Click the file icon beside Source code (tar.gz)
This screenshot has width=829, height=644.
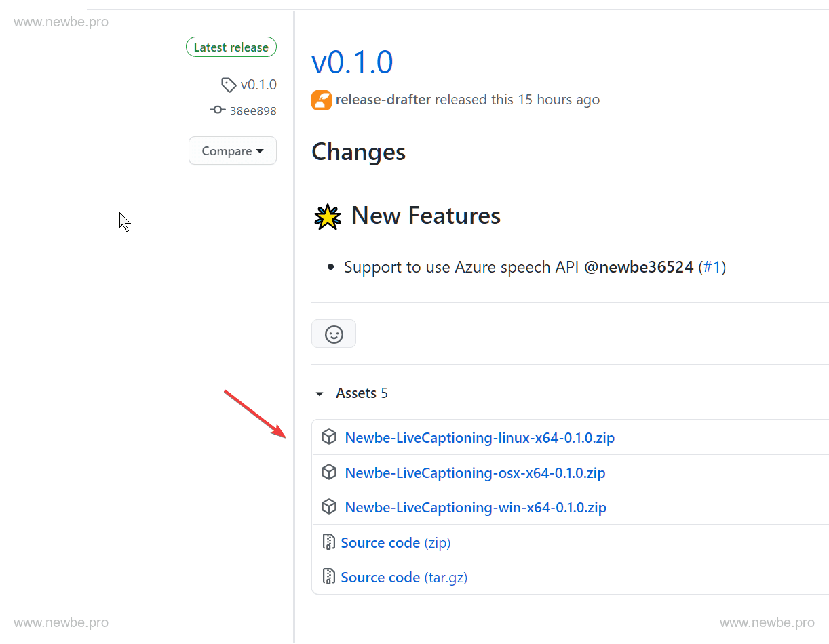[329, 577]
